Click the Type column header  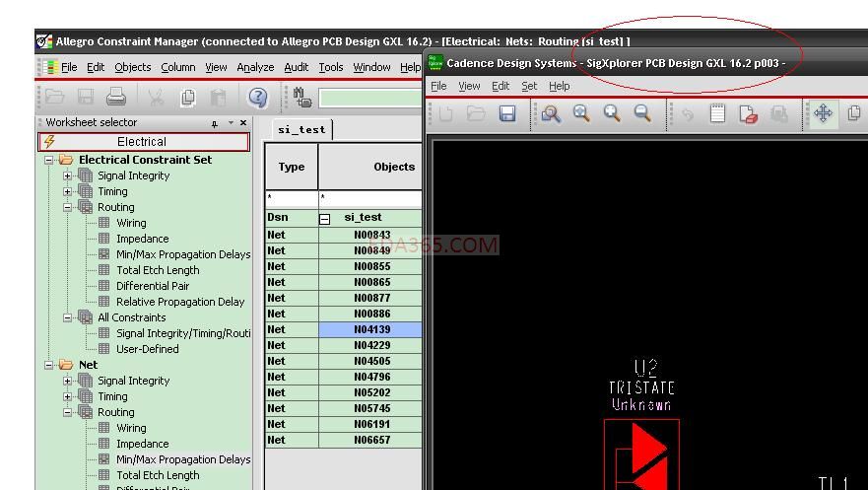292,167
